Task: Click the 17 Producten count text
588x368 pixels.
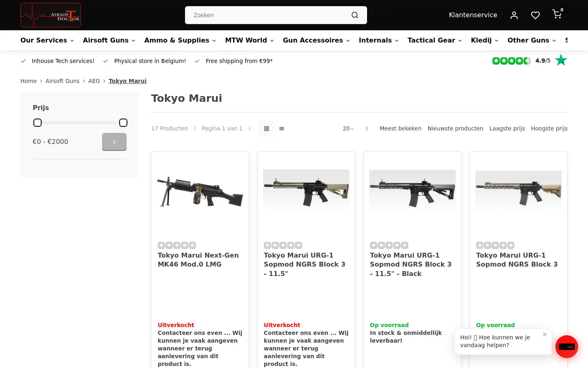Action: (x=169, y=128)
